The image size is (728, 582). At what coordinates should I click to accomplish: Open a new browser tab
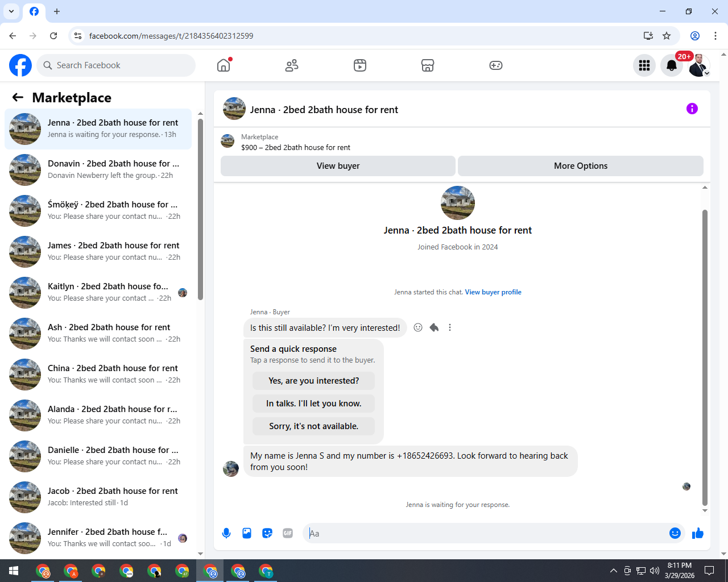tap(57, 11)
